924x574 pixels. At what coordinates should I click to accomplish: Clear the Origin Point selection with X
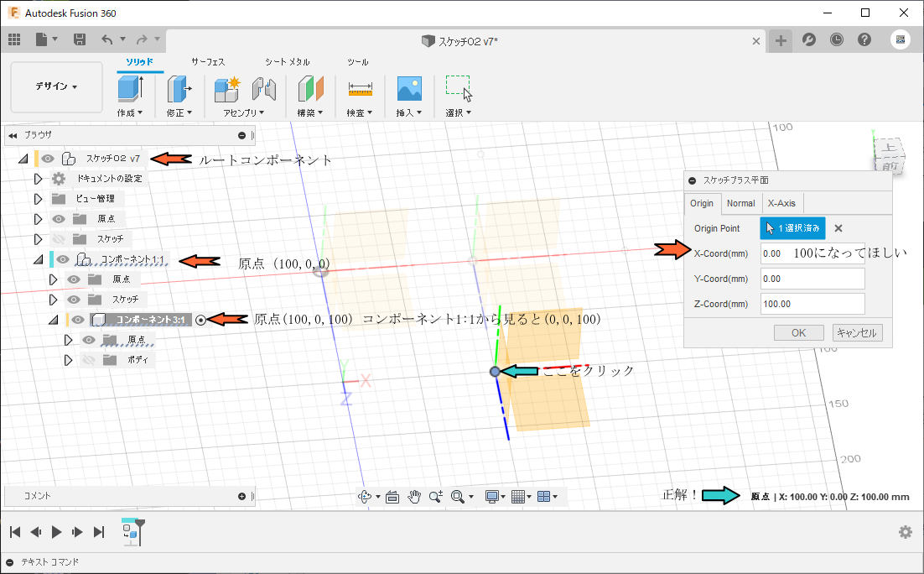tap(838, 228)
